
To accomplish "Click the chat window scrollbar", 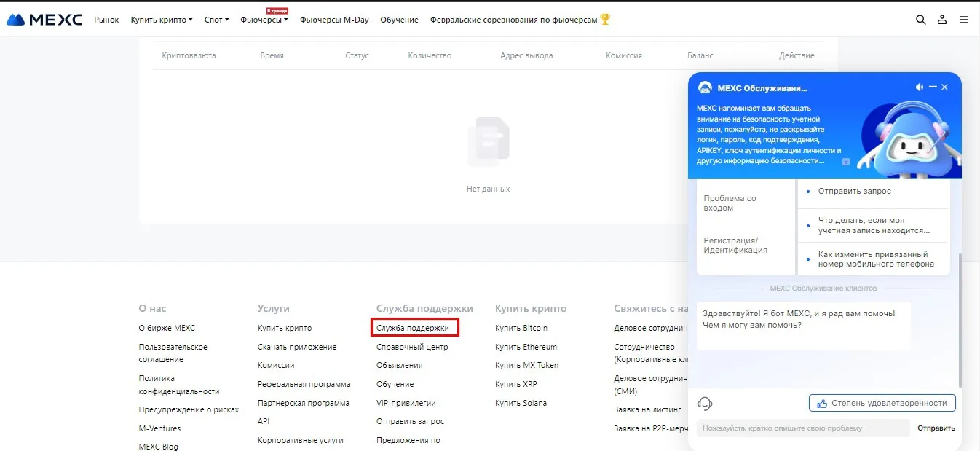I will 959,319.
